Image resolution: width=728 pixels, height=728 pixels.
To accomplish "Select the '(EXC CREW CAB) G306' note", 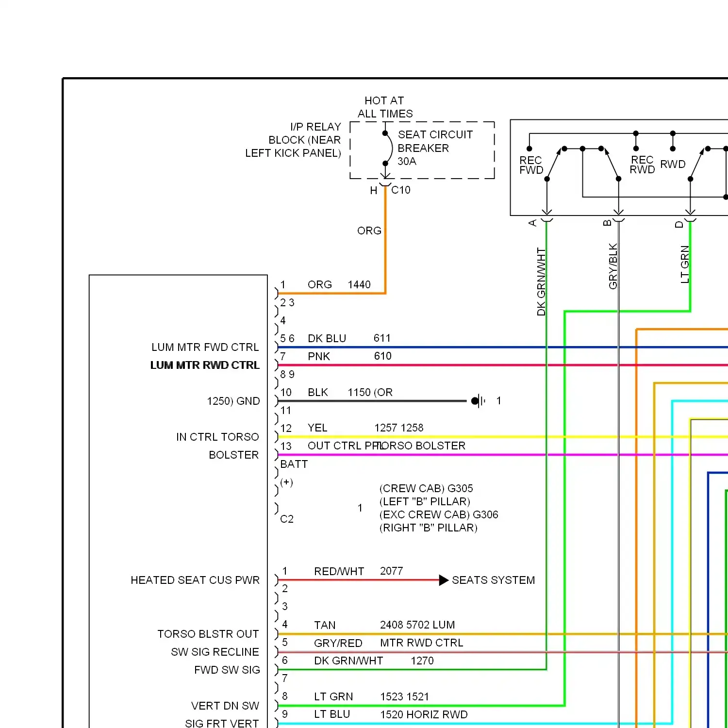I will pyautogui.click(x=439, y=515).
